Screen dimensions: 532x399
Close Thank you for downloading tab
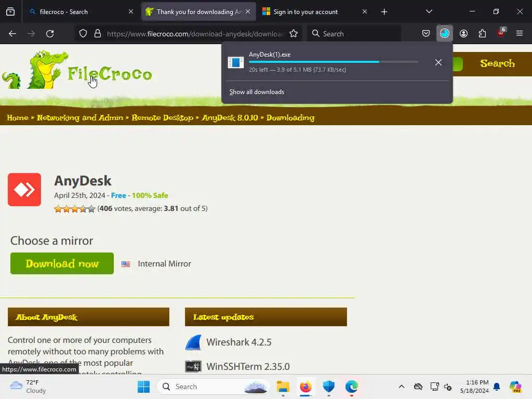248,12
